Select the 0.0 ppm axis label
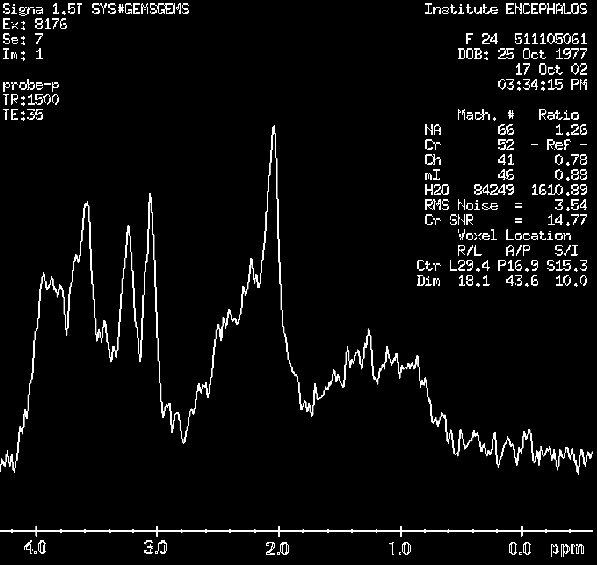This screenshot has height=565, width=597. click(520, 548)
